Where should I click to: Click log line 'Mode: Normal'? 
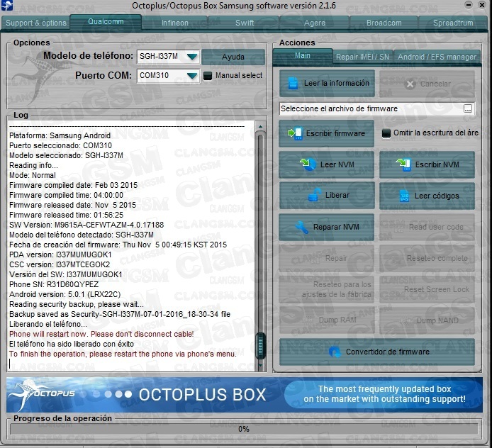click(33, 175)
